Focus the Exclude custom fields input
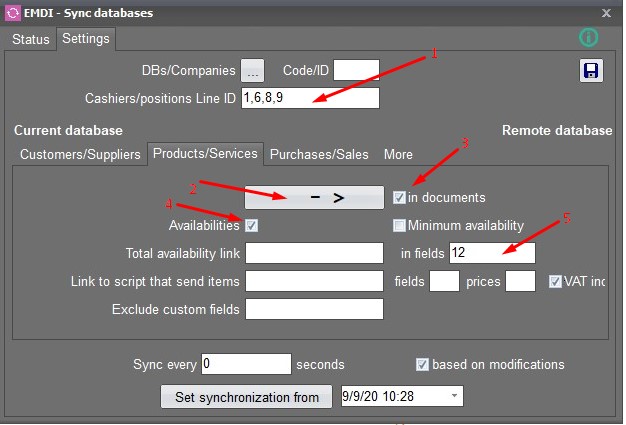The height and width of the screenshot is (425, 626). tap(314, 309)
